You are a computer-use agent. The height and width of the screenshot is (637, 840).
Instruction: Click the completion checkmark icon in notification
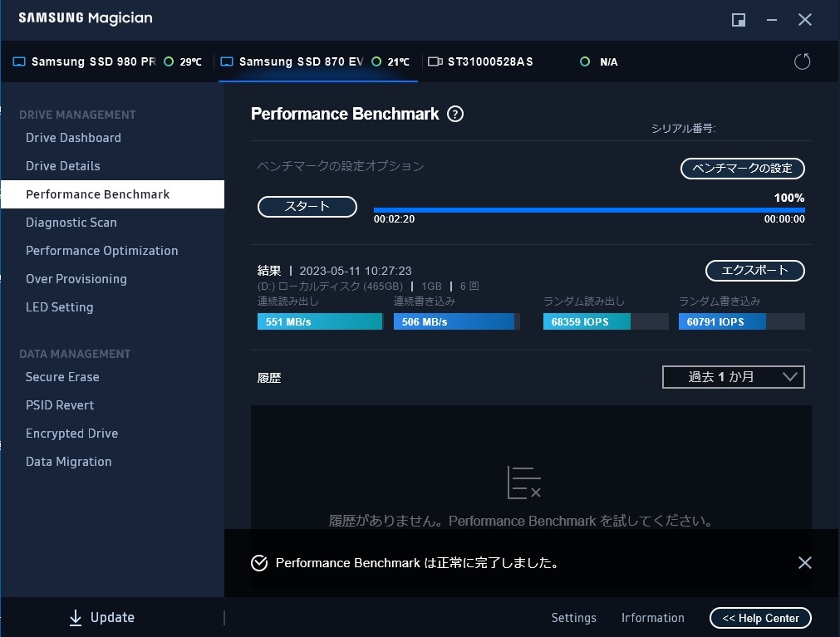[259, 563]
